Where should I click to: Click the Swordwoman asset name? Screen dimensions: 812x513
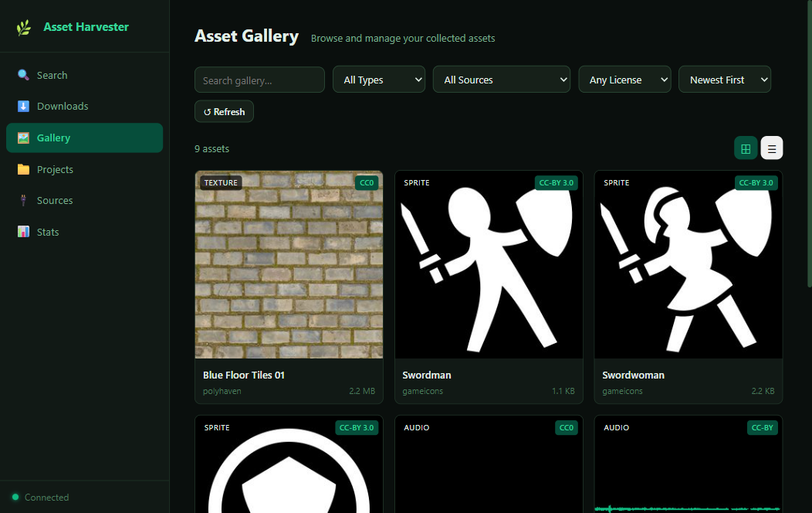pyautogui.click(x=633, y=375)
